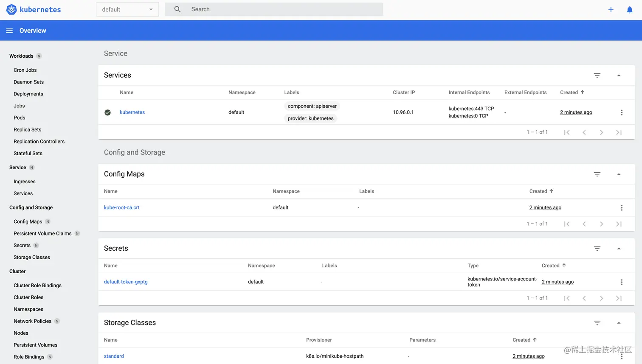The width and height of the screenshot is (642, 364).
Task: Click filter icon in Secrets card
Action: 597,248
